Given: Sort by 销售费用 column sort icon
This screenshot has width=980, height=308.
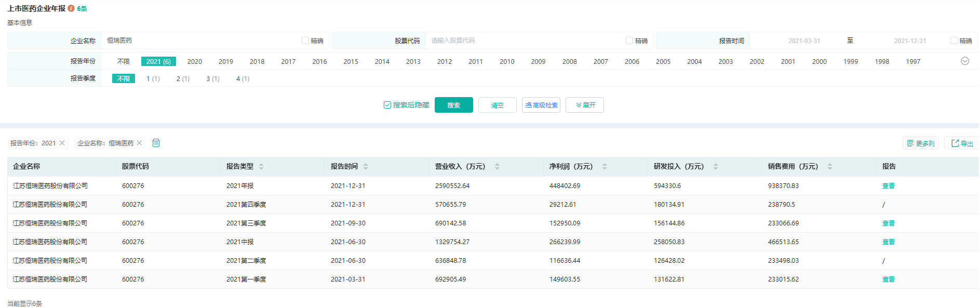Looking at the screenshot, I should tap(830, 167).
